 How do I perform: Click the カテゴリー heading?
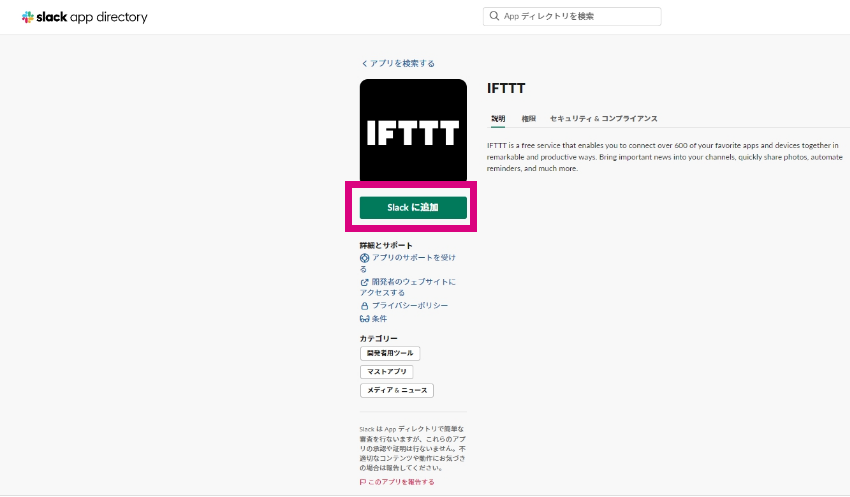point(378,339)
